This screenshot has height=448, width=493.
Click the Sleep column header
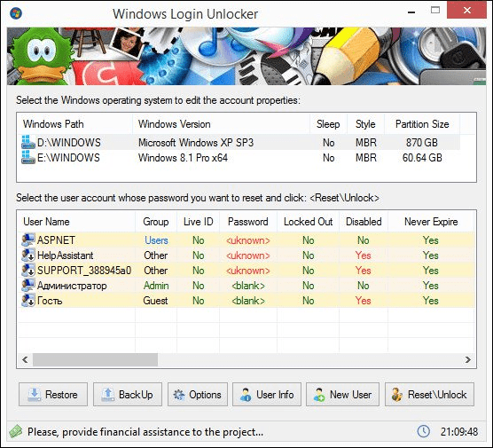click(328, 124)
